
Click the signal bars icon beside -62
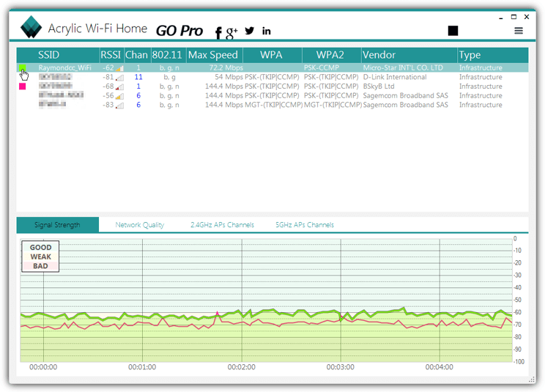click(x=120, y=68)
